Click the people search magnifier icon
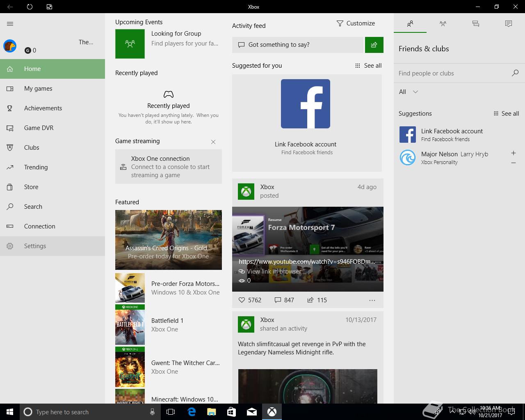 515,73
